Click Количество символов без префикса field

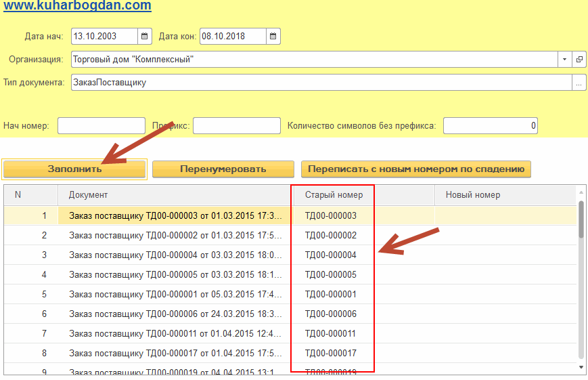(x=491, y=126)
